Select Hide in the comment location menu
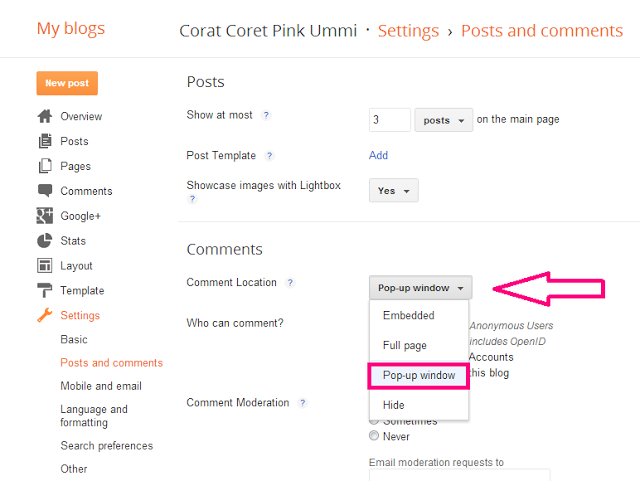Viewport: 640px width, 481px height. click(393, 405)
